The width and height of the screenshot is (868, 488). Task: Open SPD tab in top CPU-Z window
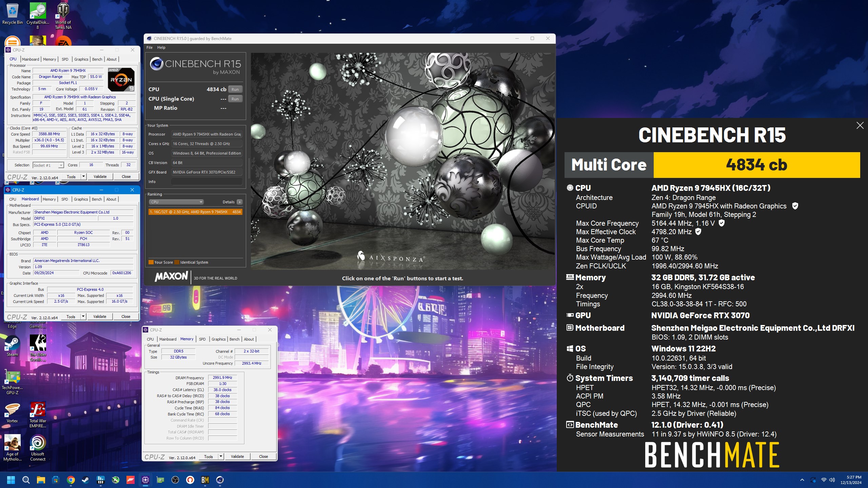[x=65, y=59]
